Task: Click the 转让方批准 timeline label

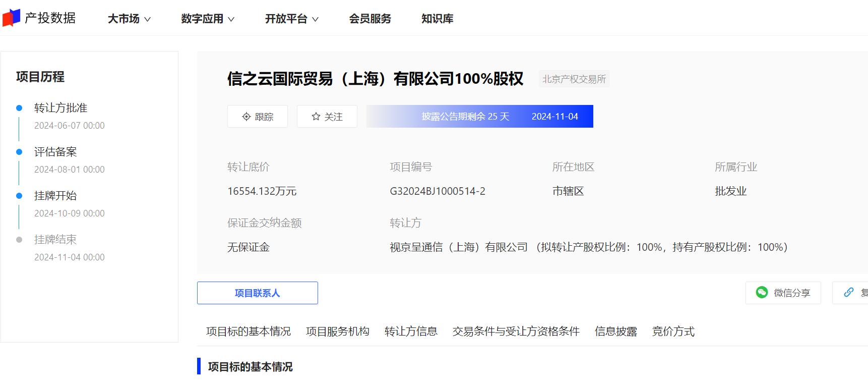Action: (x=61, y=108)
